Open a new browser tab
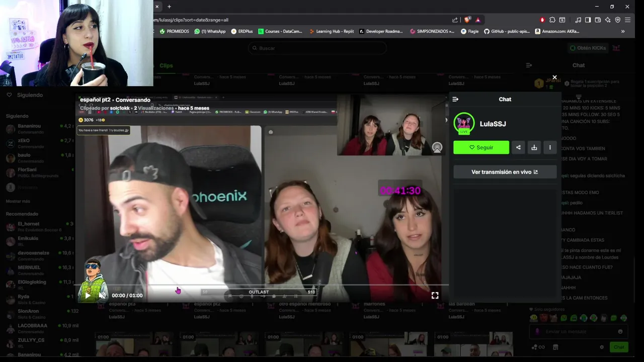644x362 pixels. coord(169,7)
